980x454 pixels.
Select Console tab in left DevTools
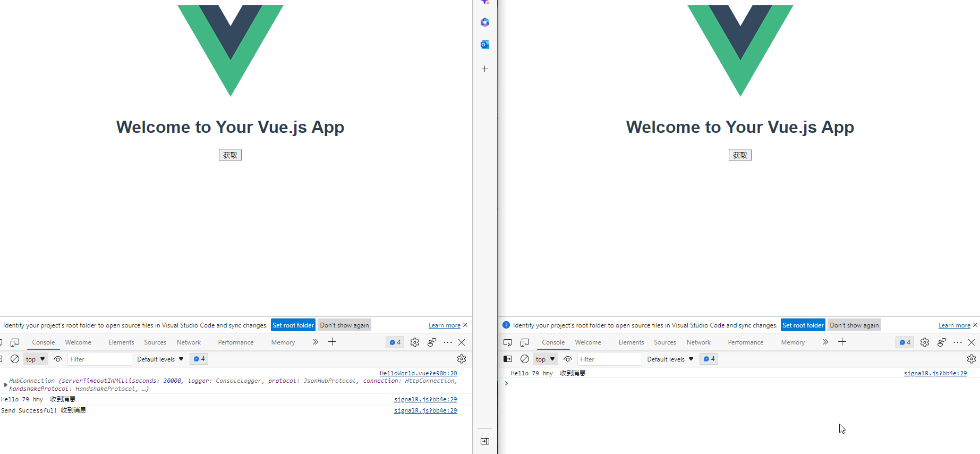click(x=44, y=342)
